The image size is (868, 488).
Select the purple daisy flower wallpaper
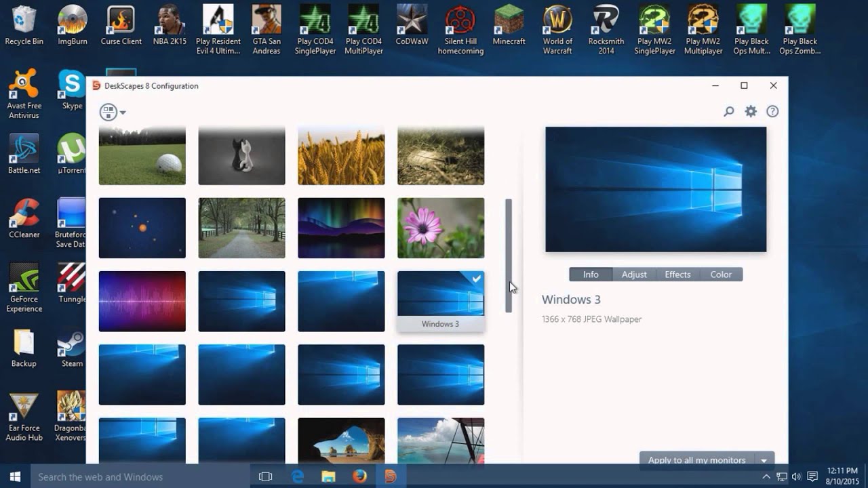click(441, 228)
